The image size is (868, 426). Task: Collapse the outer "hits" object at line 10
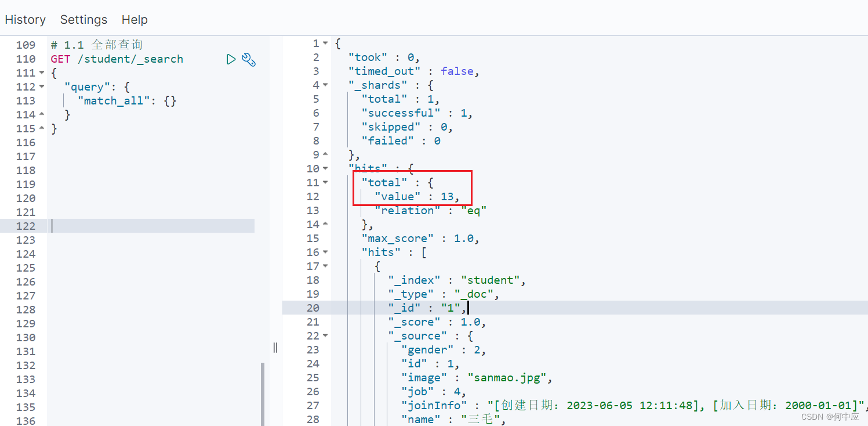coord(325,169)
